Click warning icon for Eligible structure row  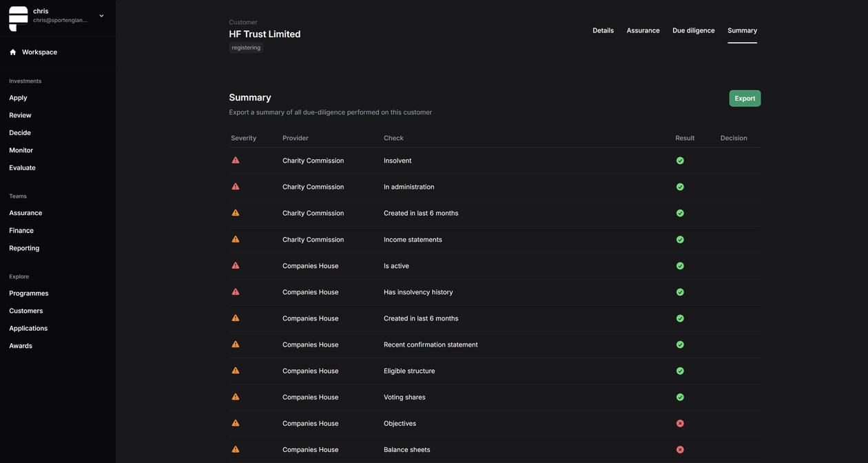click(x=236, y=371)
